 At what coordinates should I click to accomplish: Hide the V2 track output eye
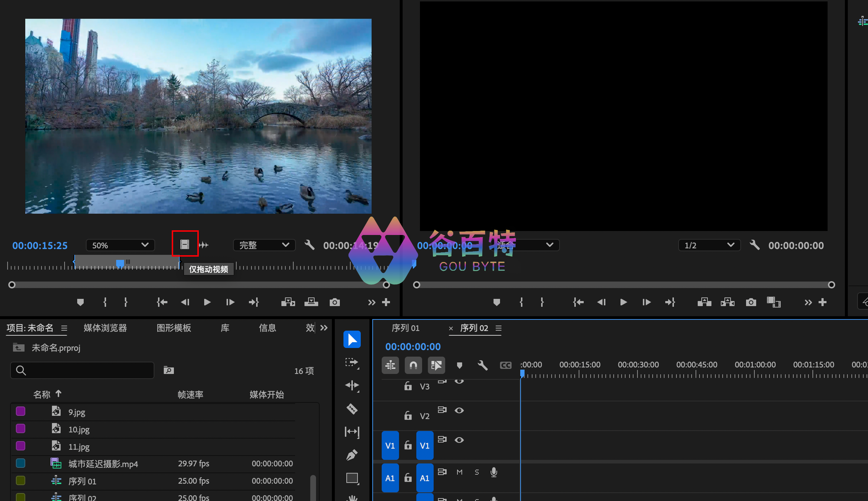(459, 410)
